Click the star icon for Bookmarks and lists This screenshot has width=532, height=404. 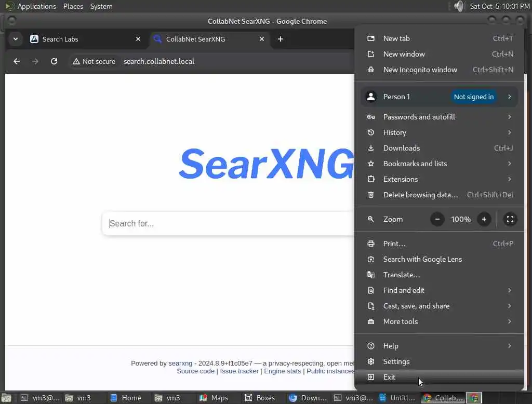click(371, 164)
